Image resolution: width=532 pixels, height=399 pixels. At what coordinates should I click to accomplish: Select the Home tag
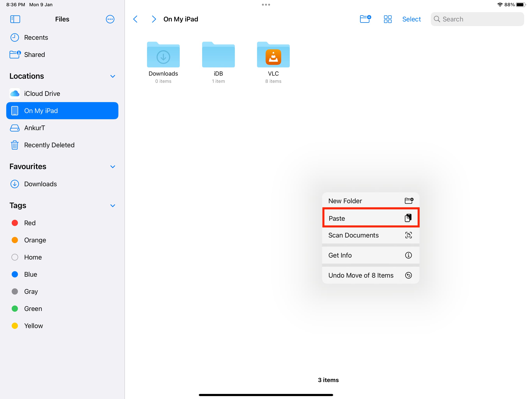62,257
